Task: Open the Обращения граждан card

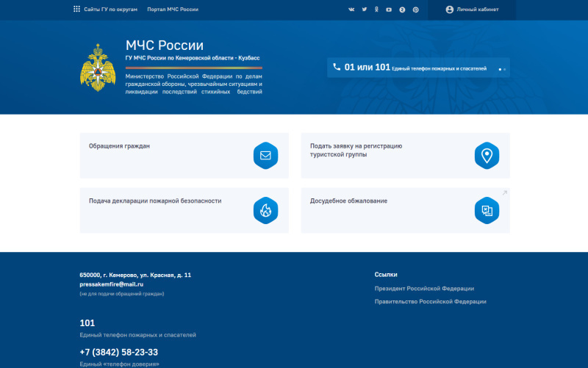Action: pyautogui.click(x=184, y=155)
